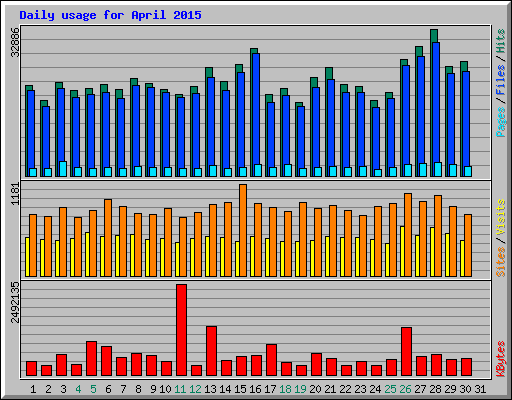Select day 21 on the date axis
The height and width of the screenshot is (400, 512).
[331, 389]
